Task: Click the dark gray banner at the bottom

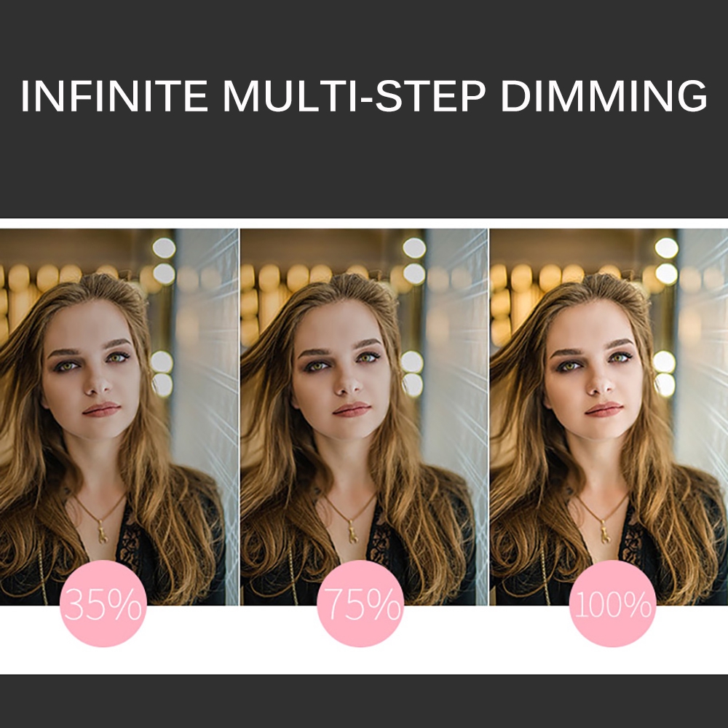Action: (x=364, y=701)
